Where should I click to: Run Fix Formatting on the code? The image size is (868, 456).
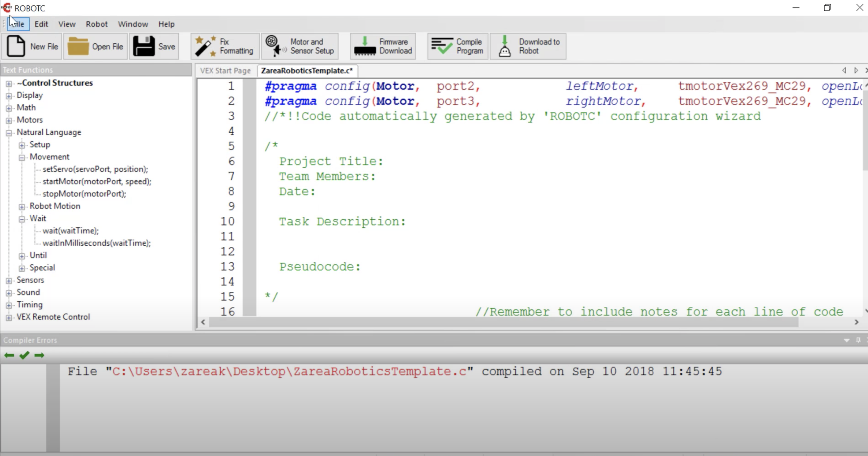[x=224, y=46]
